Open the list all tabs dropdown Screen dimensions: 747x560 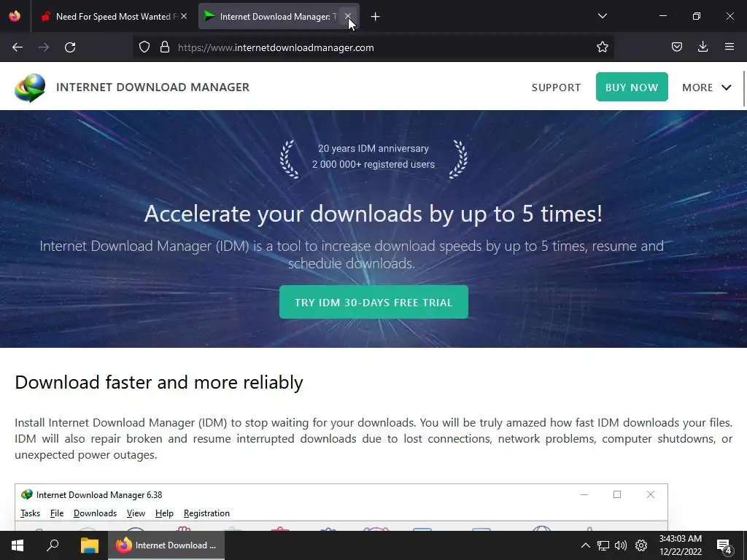602,16
